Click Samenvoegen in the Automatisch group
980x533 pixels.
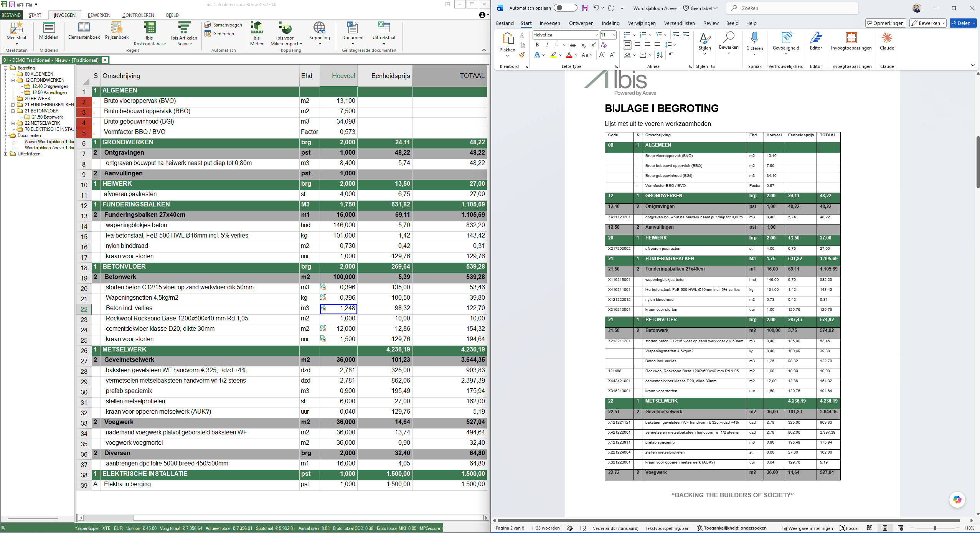pos(223,25)
